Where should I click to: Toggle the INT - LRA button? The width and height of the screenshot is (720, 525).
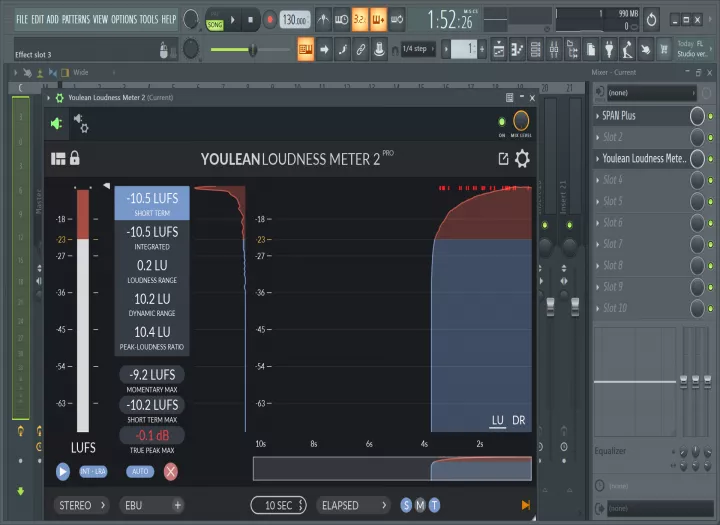tap(93, 471)
